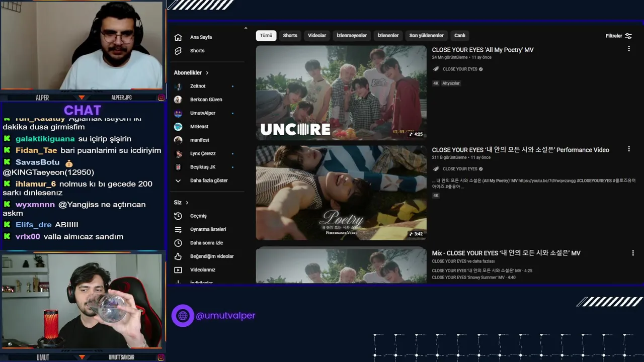Click CLOSE YOUR EYES channel avatar under first video
This screenshot has height=362, width=644.
click(436, 69)
